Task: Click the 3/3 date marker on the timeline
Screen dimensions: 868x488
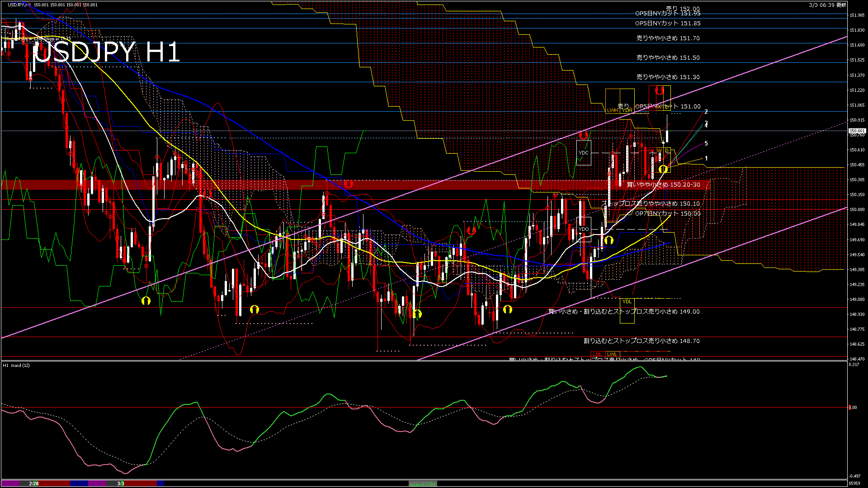Action: (x=121, y=483)
